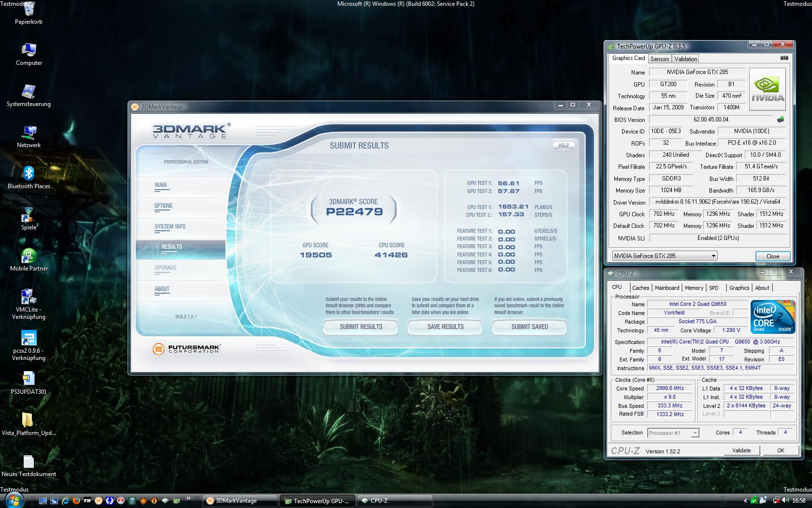Click the SUBMIT RESULTS button

[x=361, y=327]
